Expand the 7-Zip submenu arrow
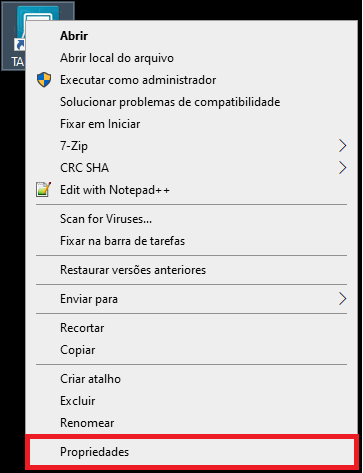Screen dimensions: 363x473 coord(342,146)
